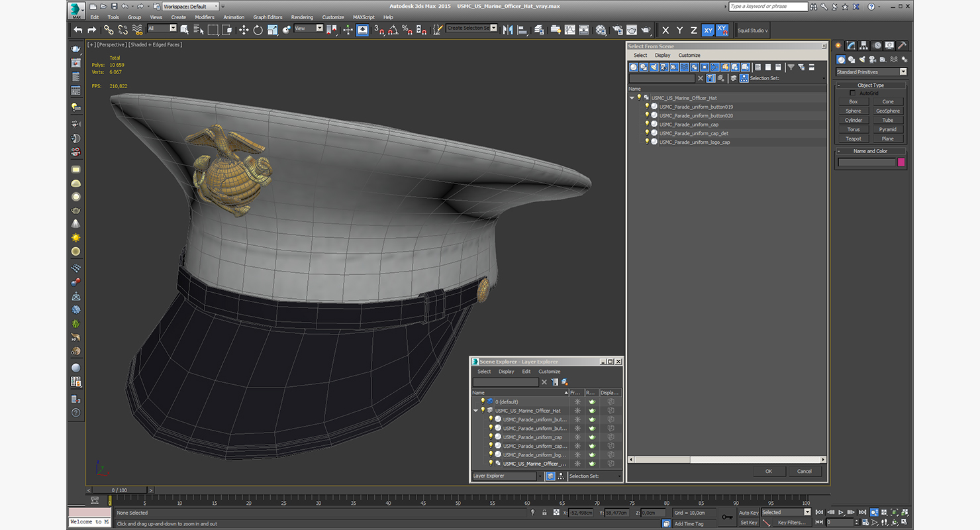Choose the Select and Rotate tool
The height and width of the screenshot is (530, 980).
pos(258,30)
